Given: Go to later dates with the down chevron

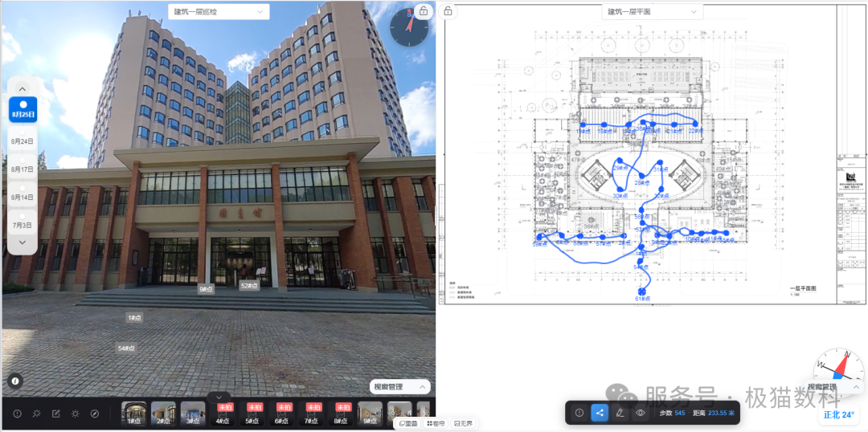Looking at the screenshot, I should pos(23,242).
